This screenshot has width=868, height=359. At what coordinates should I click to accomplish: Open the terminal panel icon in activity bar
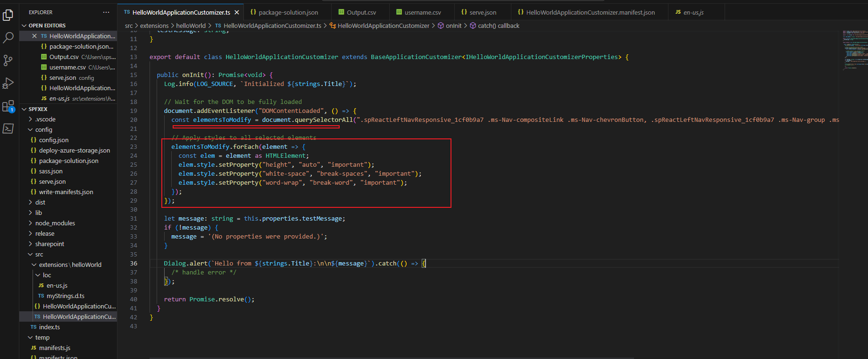click(x=8, y=128)
